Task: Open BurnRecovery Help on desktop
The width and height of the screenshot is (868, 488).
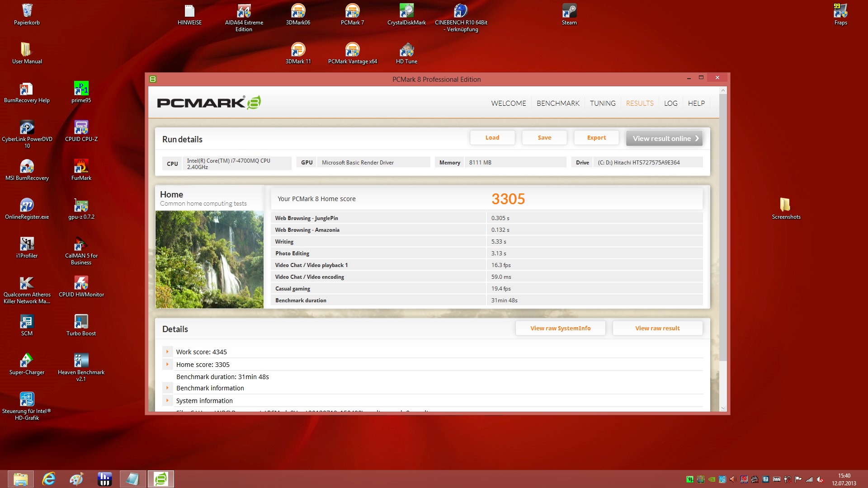Action: 27,92
